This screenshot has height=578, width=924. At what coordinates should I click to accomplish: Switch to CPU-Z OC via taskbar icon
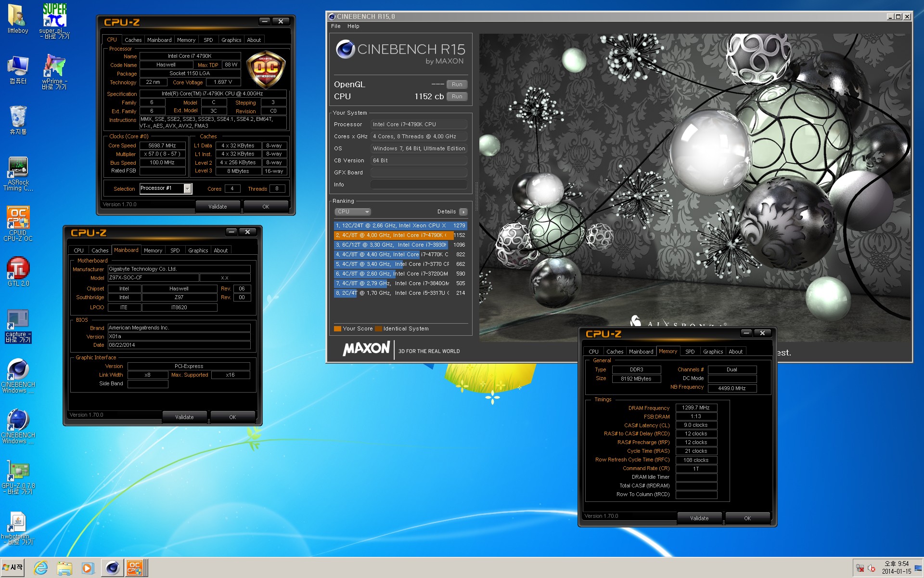click(136, 568)
